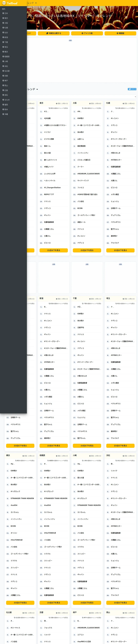Click サイバーパンク in the 大阪 trend list

pyautogui.click(x=83, y=181)
